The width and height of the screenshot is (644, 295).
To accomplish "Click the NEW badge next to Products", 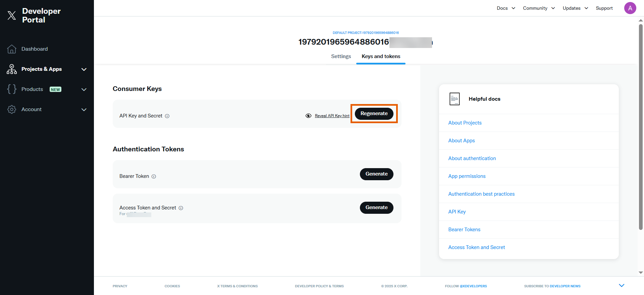I will (55, 89).
